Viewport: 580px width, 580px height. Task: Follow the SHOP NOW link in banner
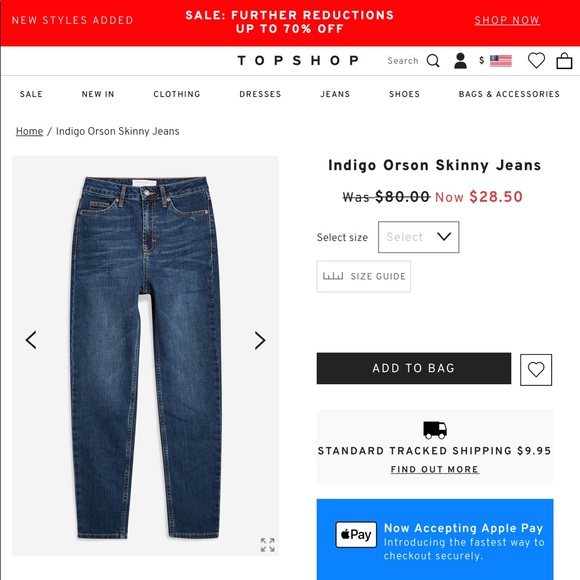(x=507, y=20)
